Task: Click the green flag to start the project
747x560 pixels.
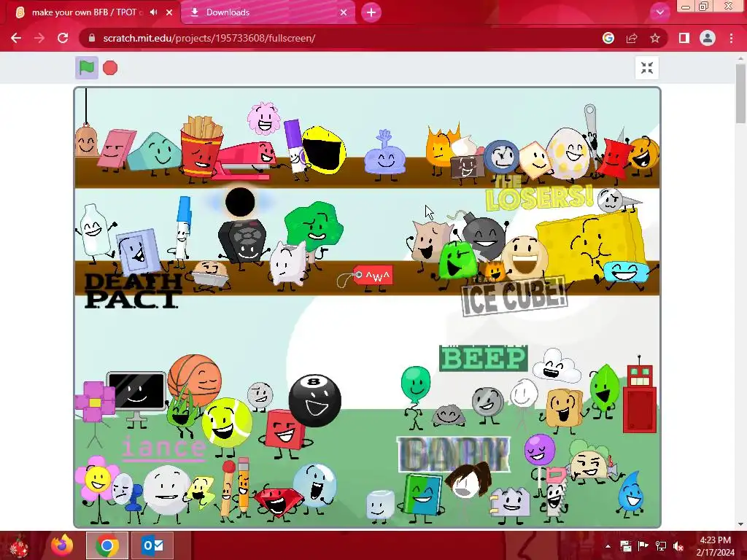Action: [87, 68]
